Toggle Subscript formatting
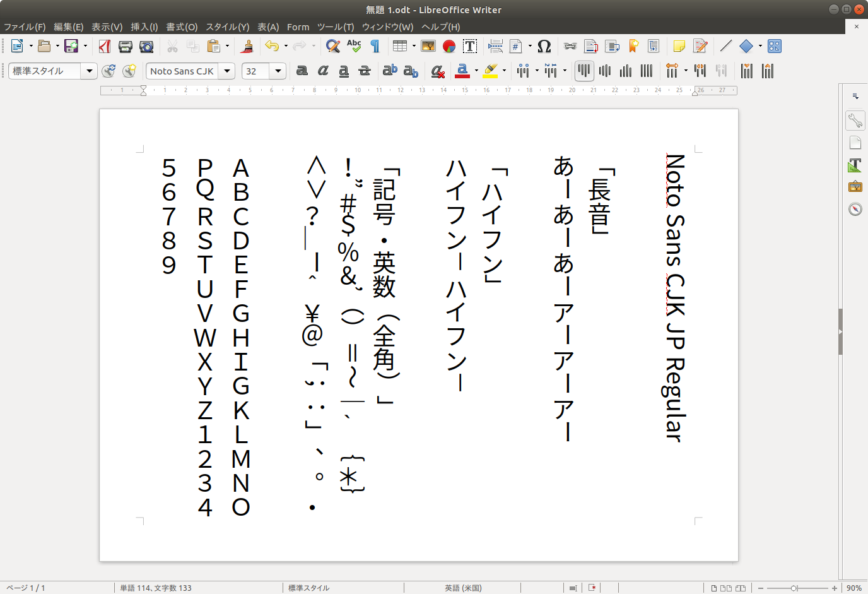This screenshot has width=868, height=594. [x=411, y=71]
